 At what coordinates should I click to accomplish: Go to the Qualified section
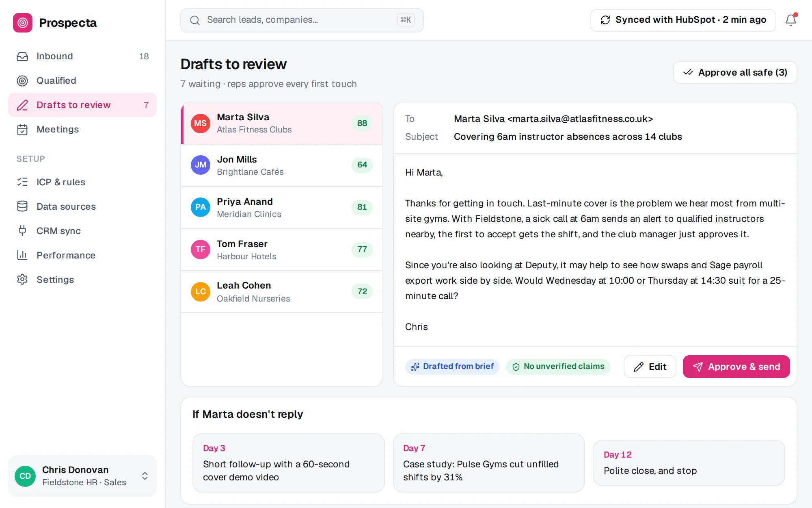pyautogui.click(x=82, y=81)
